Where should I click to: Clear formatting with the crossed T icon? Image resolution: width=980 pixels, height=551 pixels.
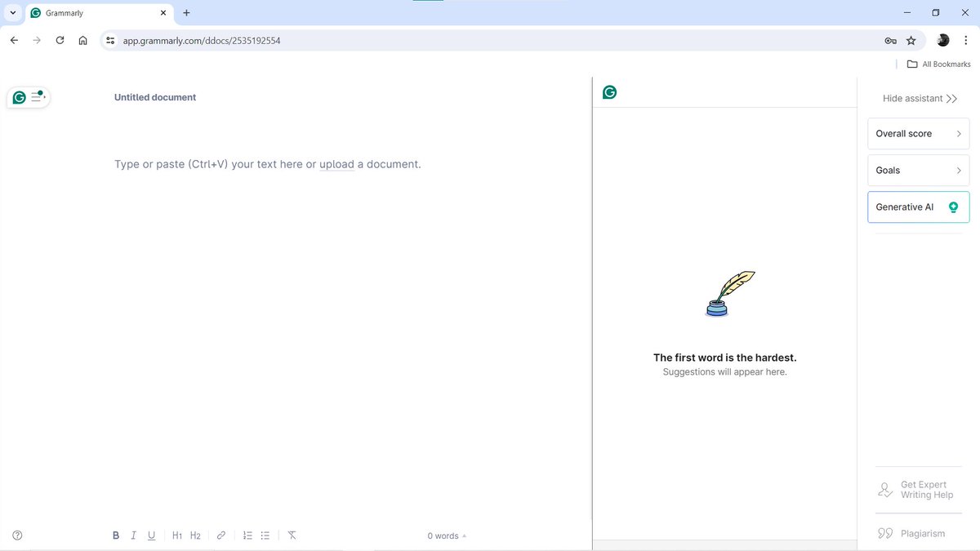click(x=292, y=535)
